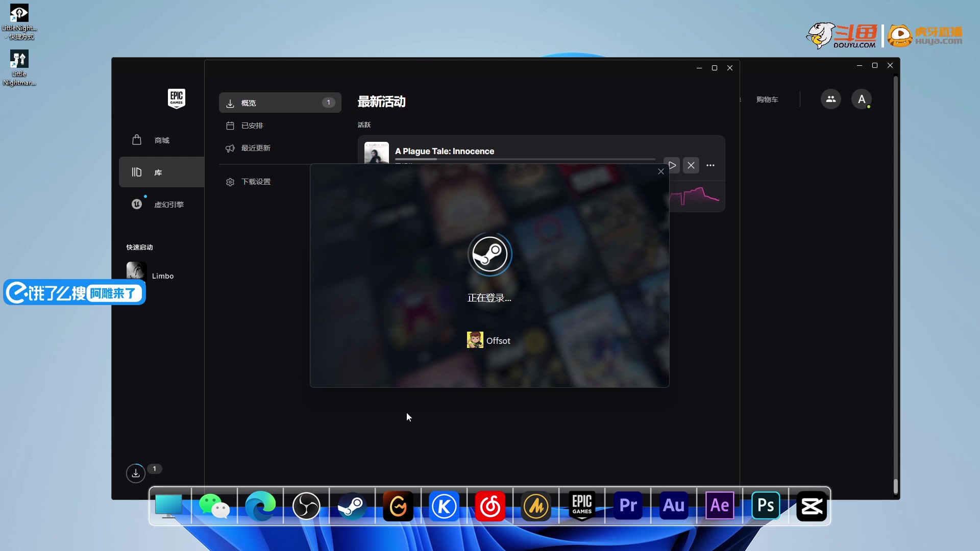Open NetEase Cloud Music in dock
The width and height of the screenshot is (980, 551).
(x=490, y=506)
